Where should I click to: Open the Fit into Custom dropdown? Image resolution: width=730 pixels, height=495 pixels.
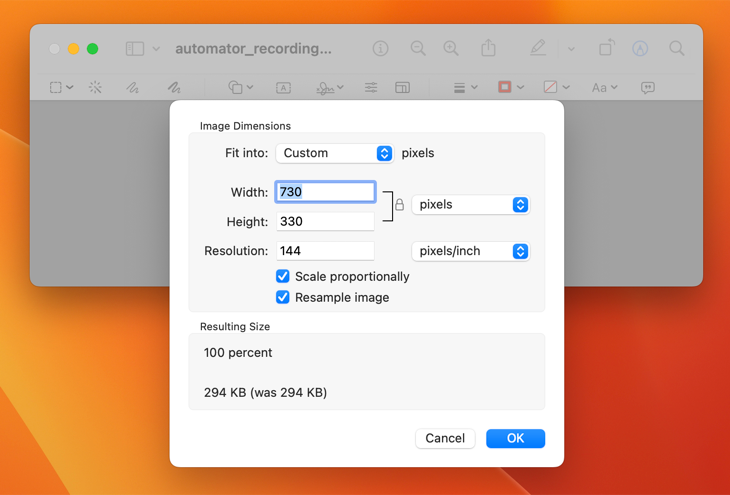coord(334,153)
